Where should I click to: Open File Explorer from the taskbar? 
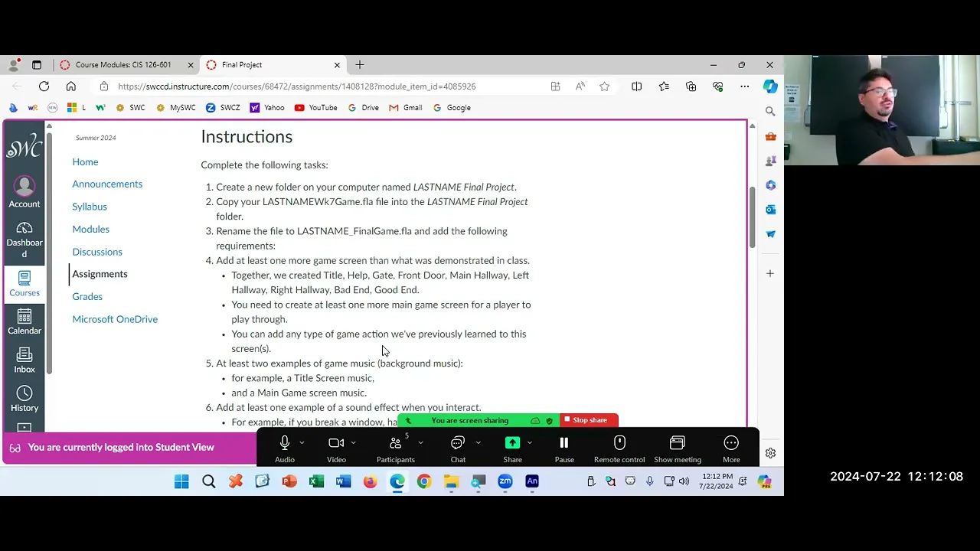click(x=451, y=481)
